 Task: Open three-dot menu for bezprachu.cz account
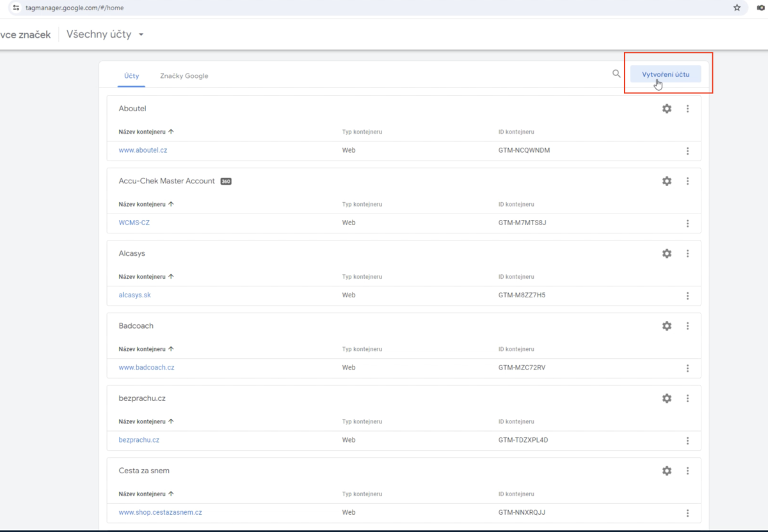click(x=687, y=398)
